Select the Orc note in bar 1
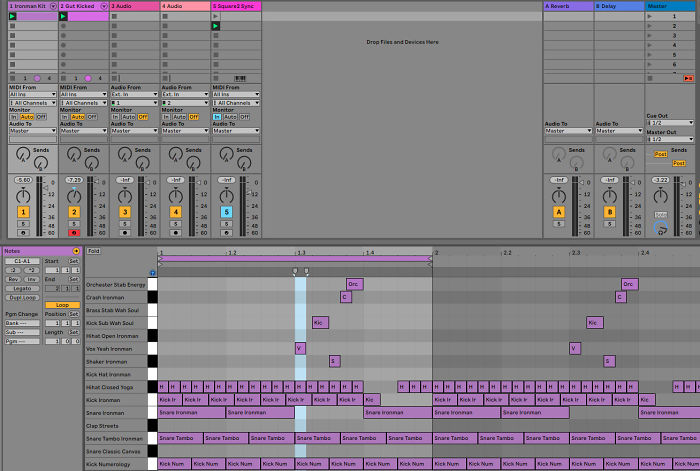 tap(354, 284)
